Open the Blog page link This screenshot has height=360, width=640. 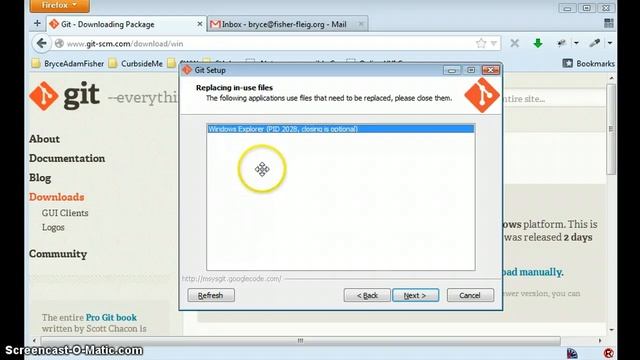pos(40,178)
